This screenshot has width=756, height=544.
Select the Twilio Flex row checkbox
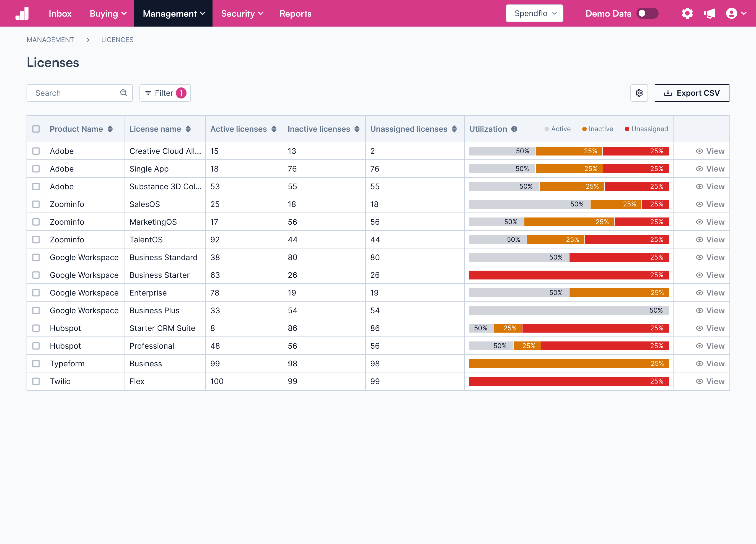pyautogui.click(x=36, y=381)
